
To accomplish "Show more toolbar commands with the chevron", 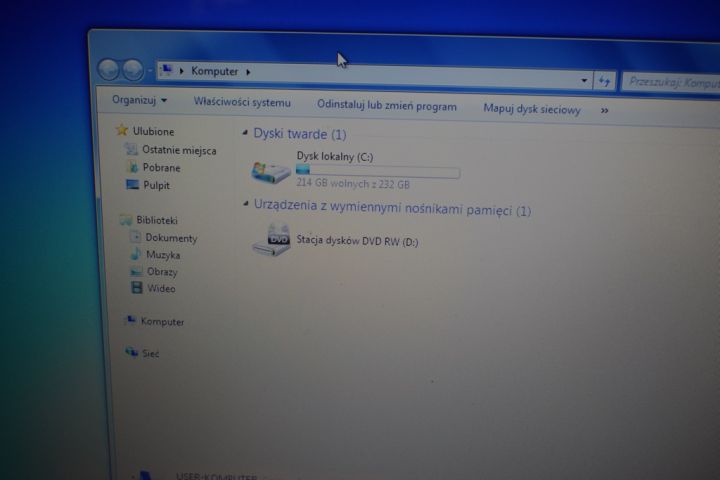I will [604, 110].
